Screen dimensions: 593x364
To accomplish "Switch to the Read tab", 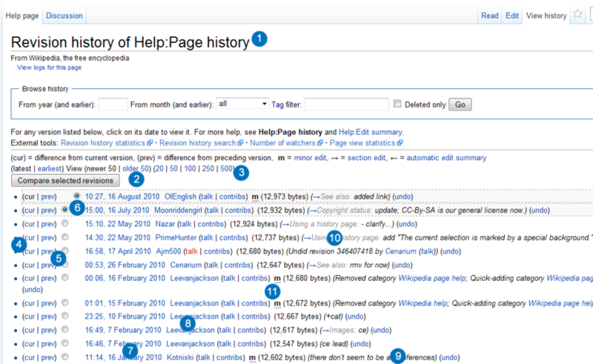I will pos(489,16).
